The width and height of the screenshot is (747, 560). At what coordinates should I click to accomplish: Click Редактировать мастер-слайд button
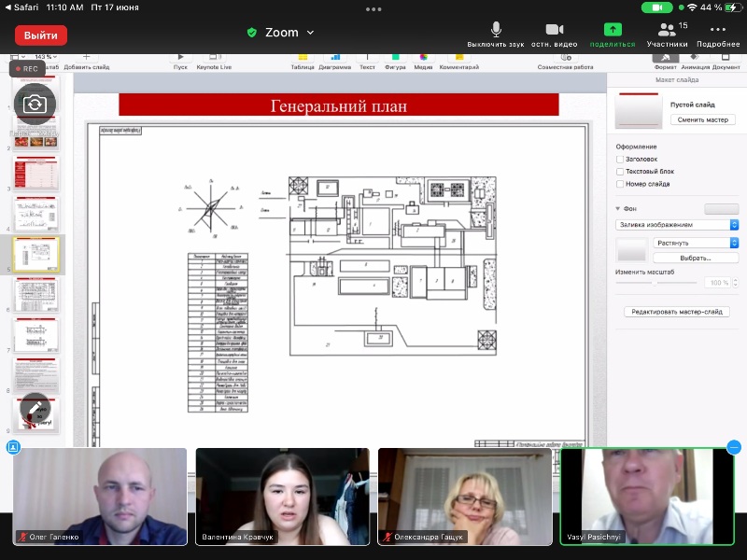pyautogui.click(x=677, y=312)
